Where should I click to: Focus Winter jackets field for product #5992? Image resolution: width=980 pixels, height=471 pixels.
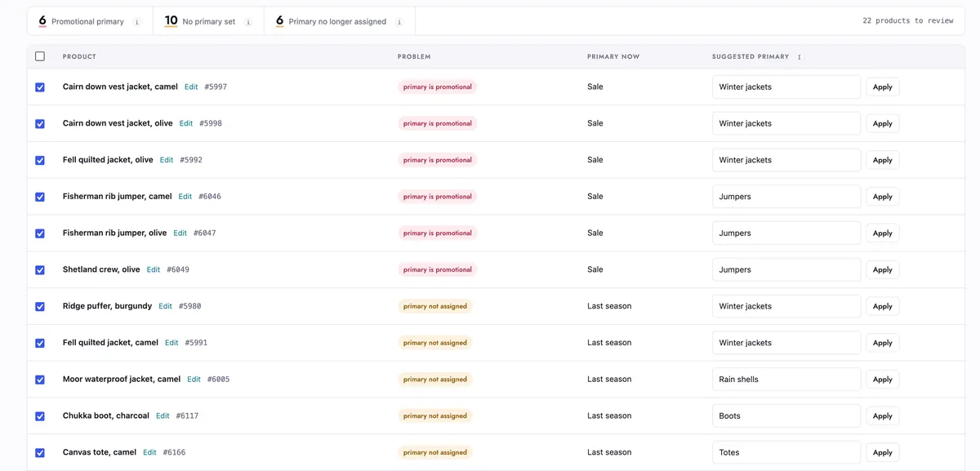[x=786, y=160]
